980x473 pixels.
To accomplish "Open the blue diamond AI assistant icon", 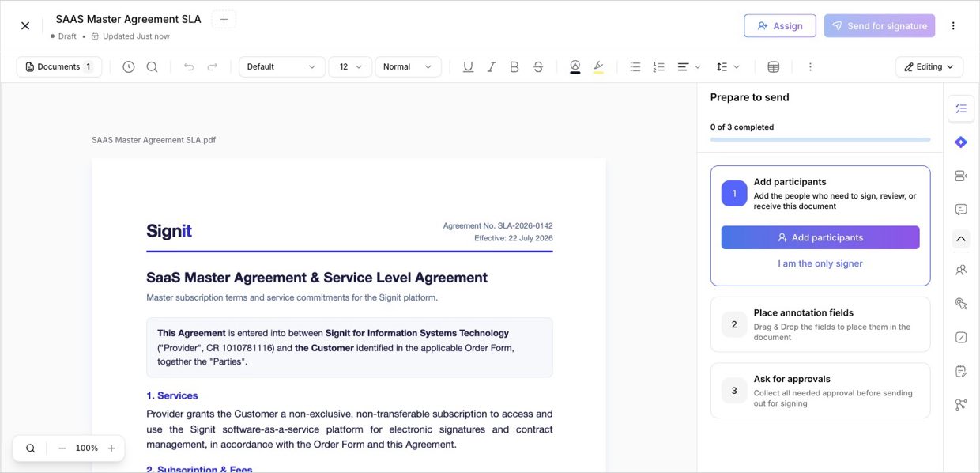I will 961,142.
